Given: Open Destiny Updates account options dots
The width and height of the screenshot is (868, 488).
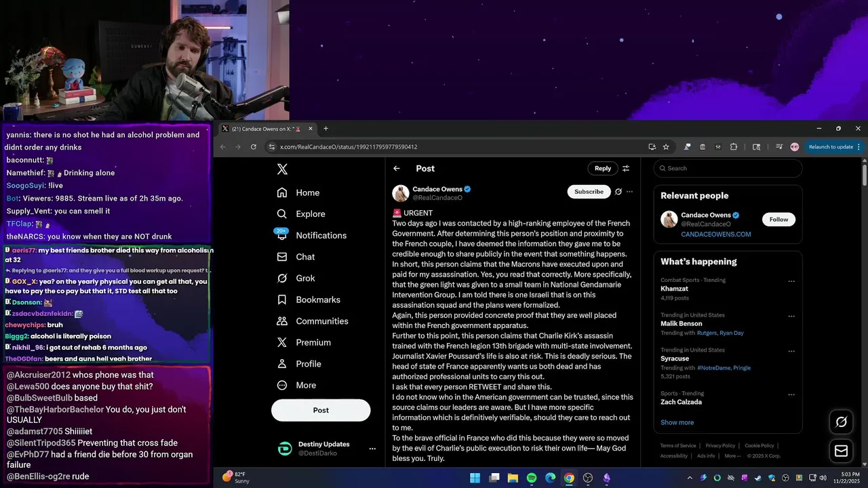Looking at the screenshot, I should click(372, 449).
